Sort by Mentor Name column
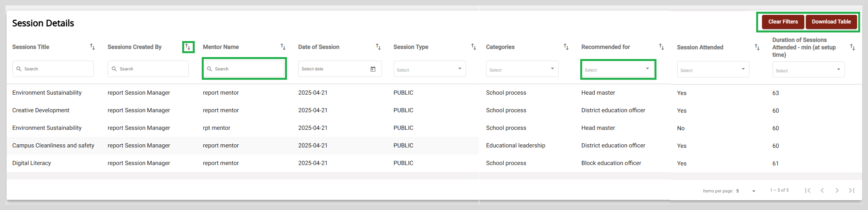The height and width of the screenshot is (210, 868). (x=283, y=47)
